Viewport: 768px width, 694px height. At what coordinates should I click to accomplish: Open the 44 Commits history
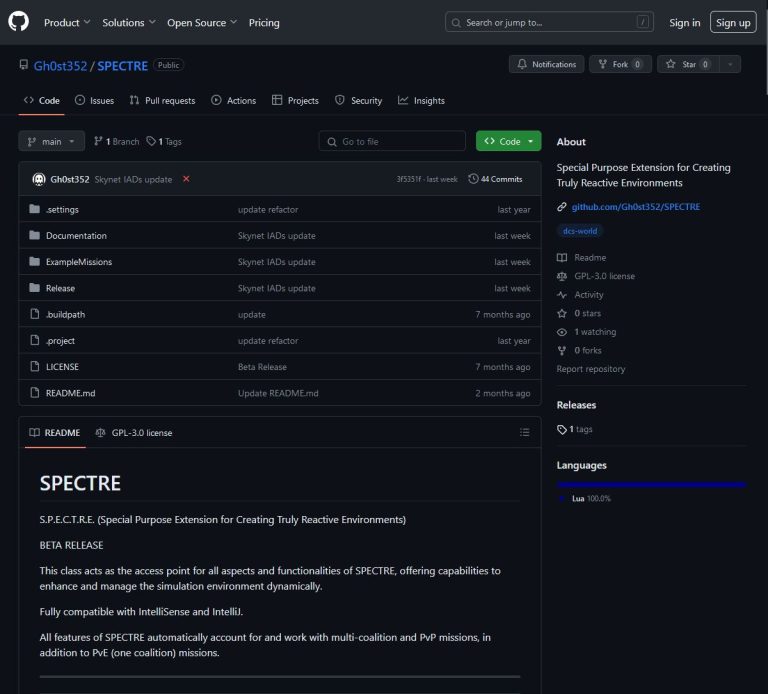(495, 179)
